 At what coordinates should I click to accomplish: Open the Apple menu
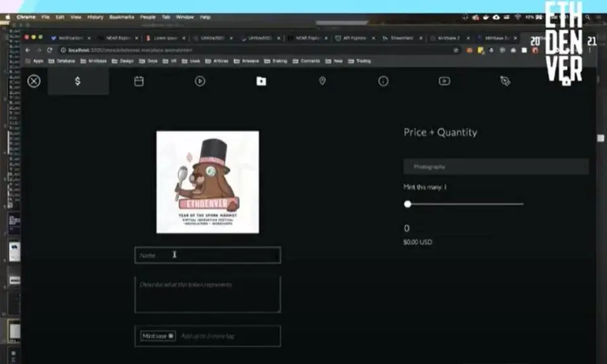coord(8,18)
